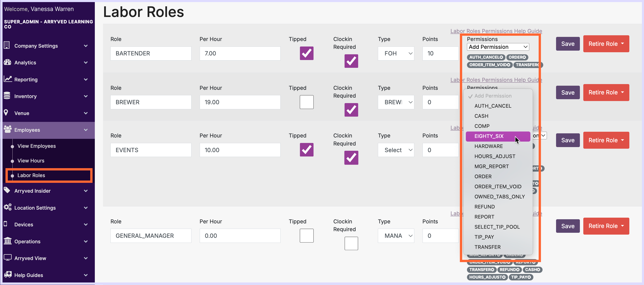This screenshot has width=644, height=285.
Task: Click the Venue map pin icon
Action: click(x=6, y=112)
